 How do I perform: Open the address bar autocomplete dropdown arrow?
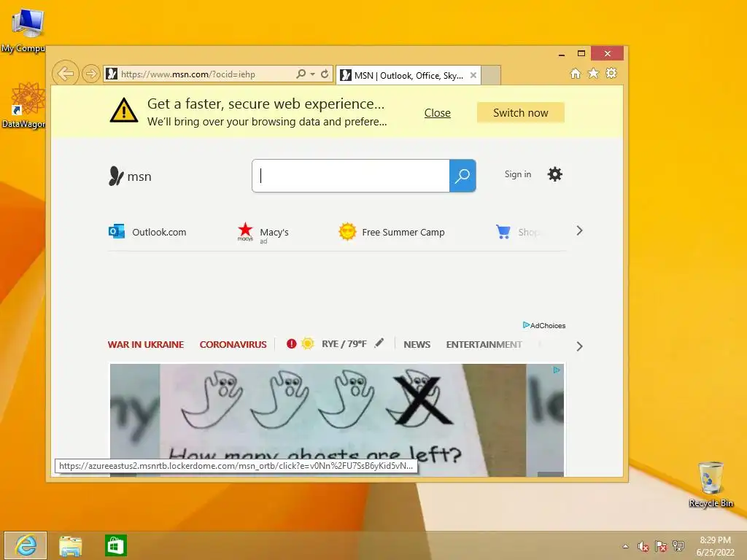click(312, 74)
